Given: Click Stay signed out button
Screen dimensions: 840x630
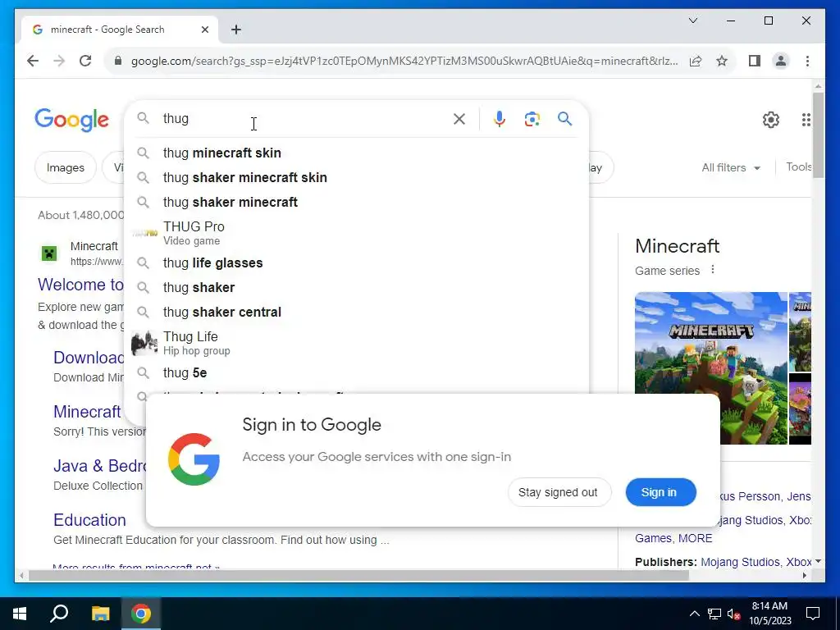Looking at the screenshot, I should pos(558,492).
